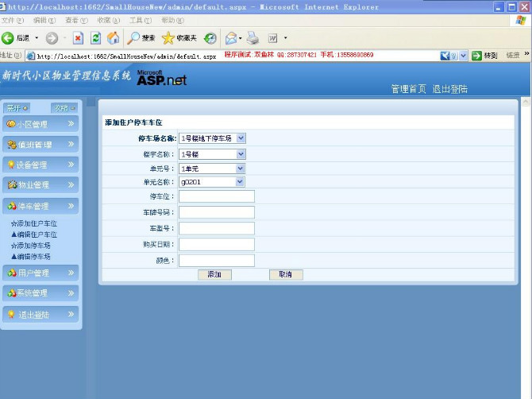Image resolution: width=532 pixels, height=399 pixels.
Task: Click the Print icon in toolbar
Action: click(x=253, y=38)
